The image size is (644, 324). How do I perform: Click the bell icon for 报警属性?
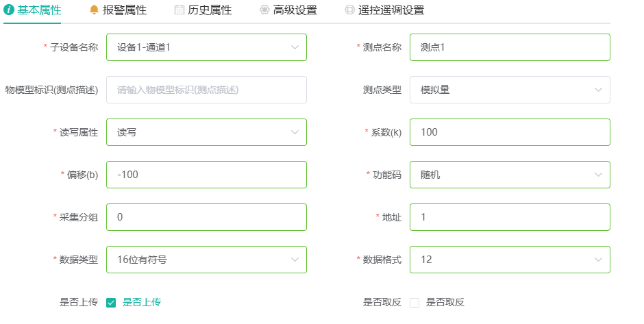click(94, 10)
